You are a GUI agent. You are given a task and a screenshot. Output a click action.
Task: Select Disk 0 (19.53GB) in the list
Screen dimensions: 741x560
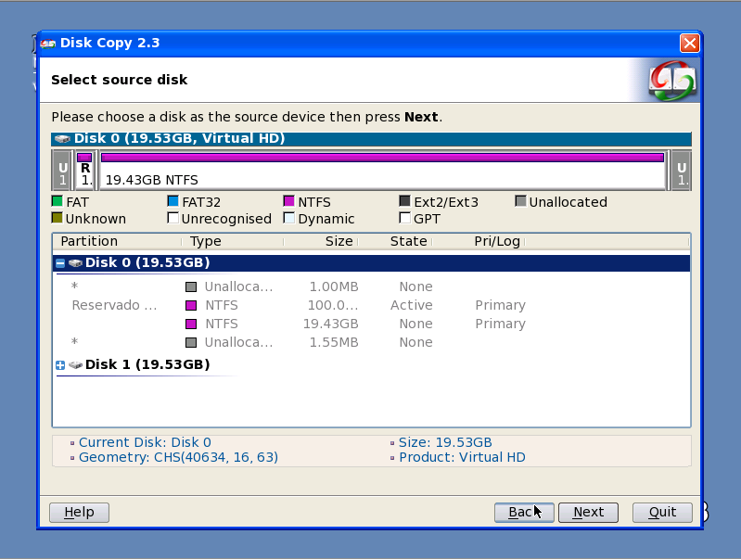click(x=372, y=262)
